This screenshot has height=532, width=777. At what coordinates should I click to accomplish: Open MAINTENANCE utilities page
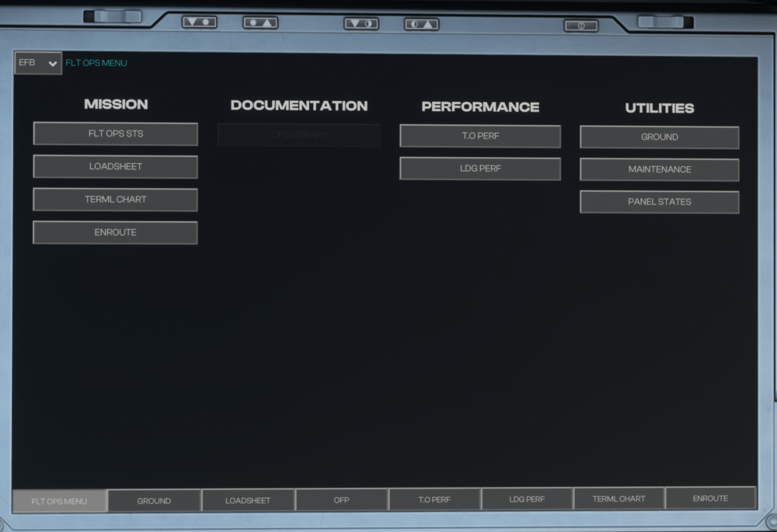(x=659, y=169)
